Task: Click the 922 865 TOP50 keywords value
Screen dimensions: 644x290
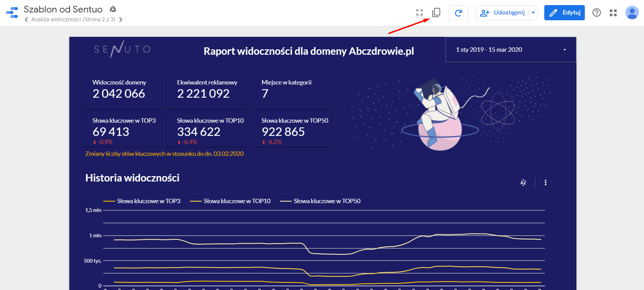Action: click(x=283, y=131)
